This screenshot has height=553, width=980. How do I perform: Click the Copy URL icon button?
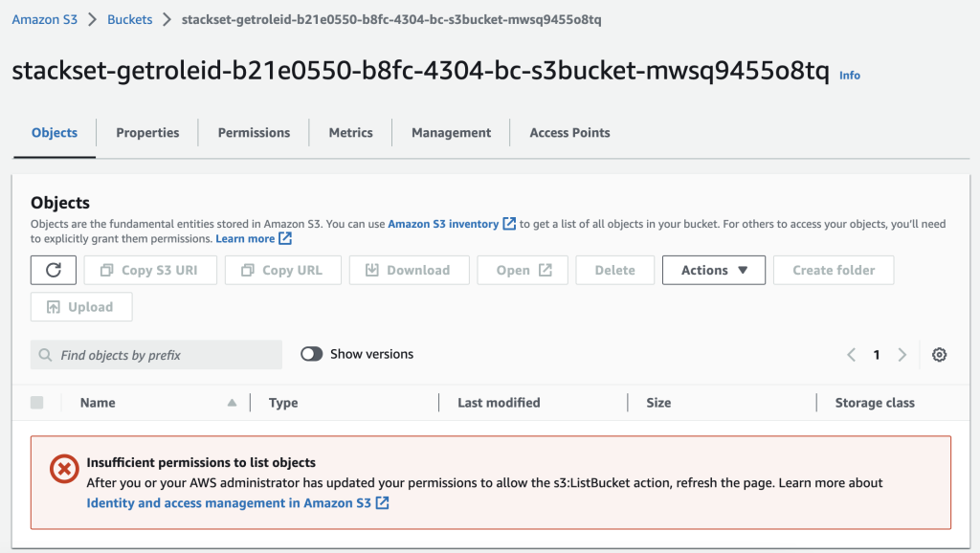282,270
